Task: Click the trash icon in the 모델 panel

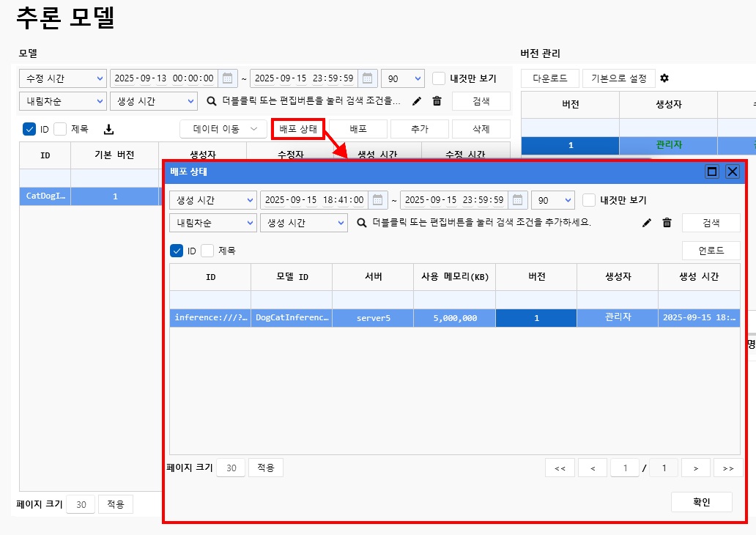Action: 437,101
